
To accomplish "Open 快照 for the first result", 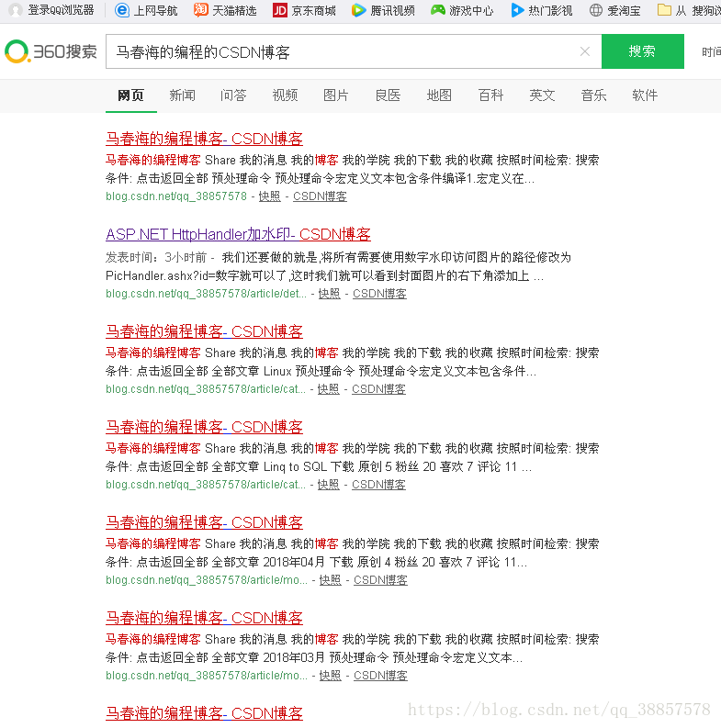I will 269,196.
